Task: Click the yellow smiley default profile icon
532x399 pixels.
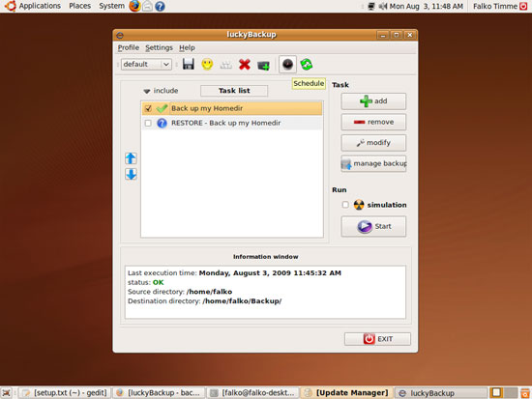Action: (207, 64)
